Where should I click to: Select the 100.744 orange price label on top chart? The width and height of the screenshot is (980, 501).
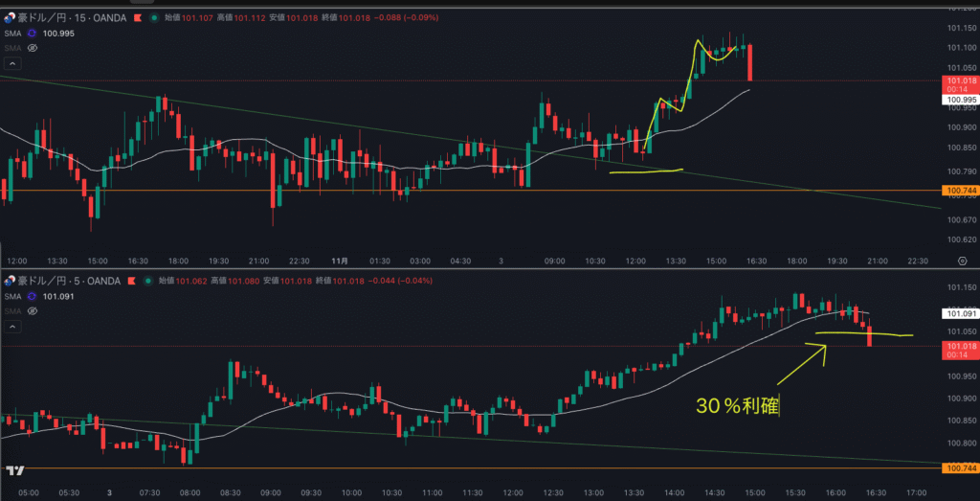[960, 192]
